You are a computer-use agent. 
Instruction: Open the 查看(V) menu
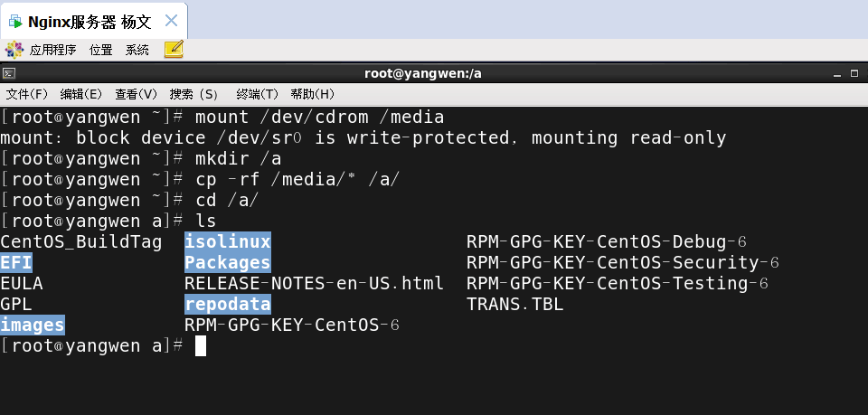137,94
